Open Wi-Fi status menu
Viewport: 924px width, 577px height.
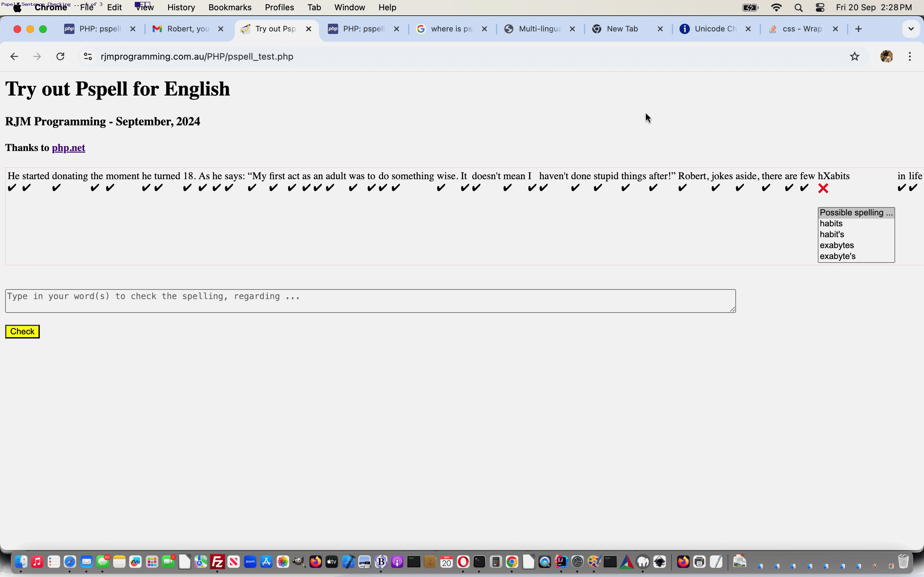(776, 8)
